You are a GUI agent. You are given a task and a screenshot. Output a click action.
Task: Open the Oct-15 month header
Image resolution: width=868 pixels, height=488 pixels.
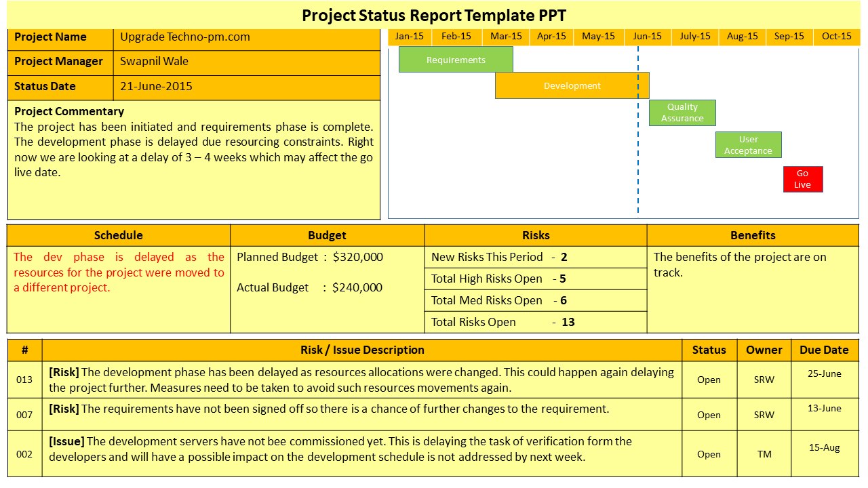point(836,37)
